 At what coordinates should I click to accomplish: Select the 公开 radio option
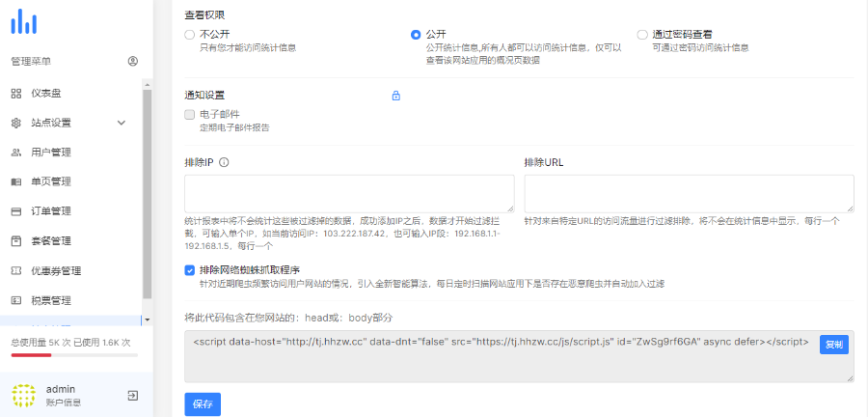pos(416,35)
